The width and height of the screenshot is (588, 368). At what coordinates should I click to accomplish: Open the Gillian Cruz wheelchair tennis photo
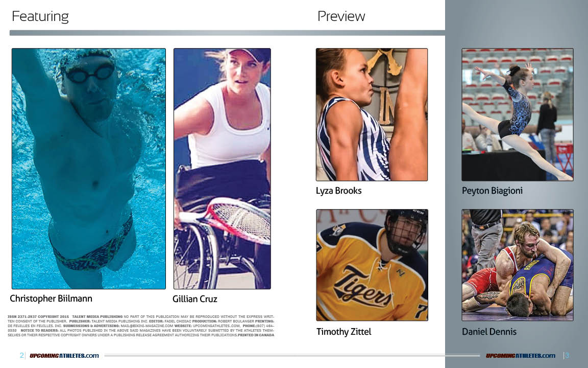222,169
